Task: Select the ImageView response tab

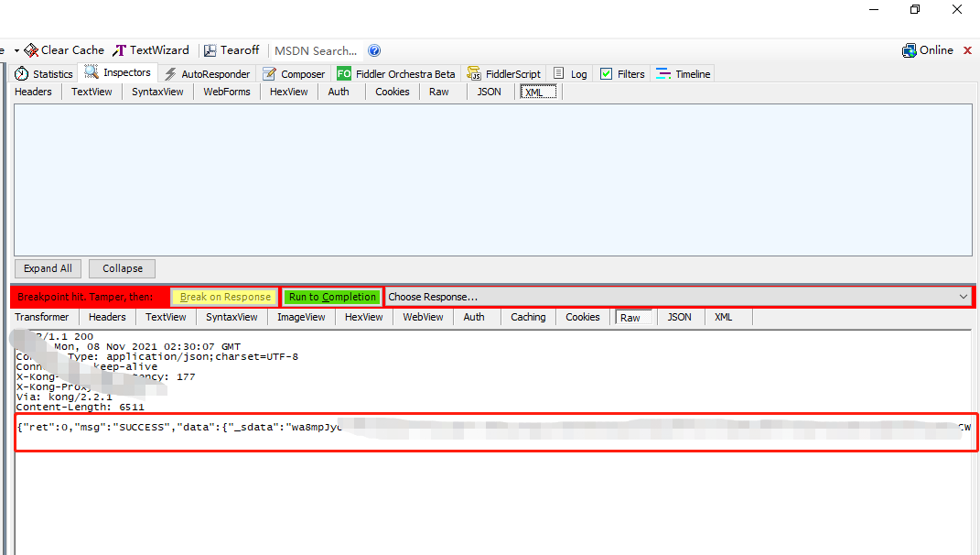Action: coord(301,317)
